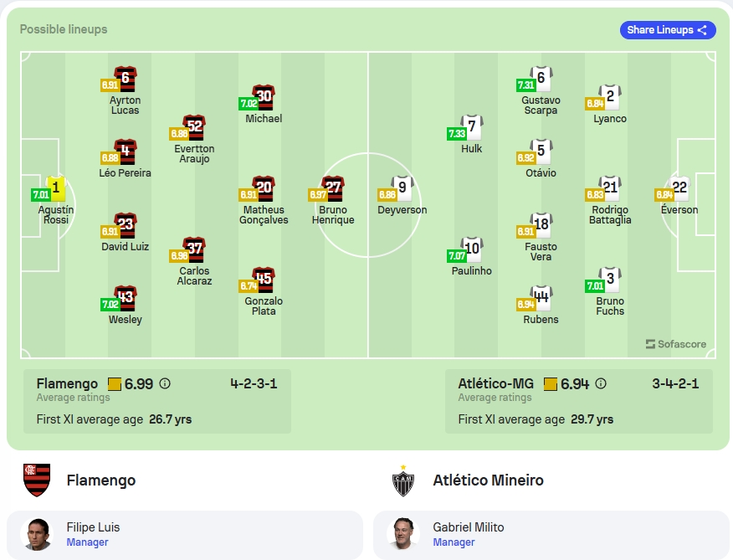
Task: Open Flamengo average ratings info icon
Action: click(x=165, y=383)
